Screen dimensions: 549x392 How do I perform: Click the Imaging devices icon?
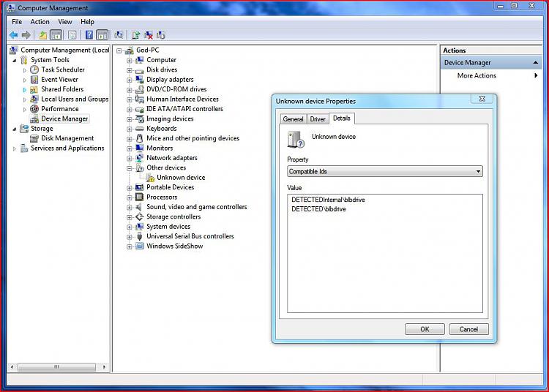pos(139,118)
